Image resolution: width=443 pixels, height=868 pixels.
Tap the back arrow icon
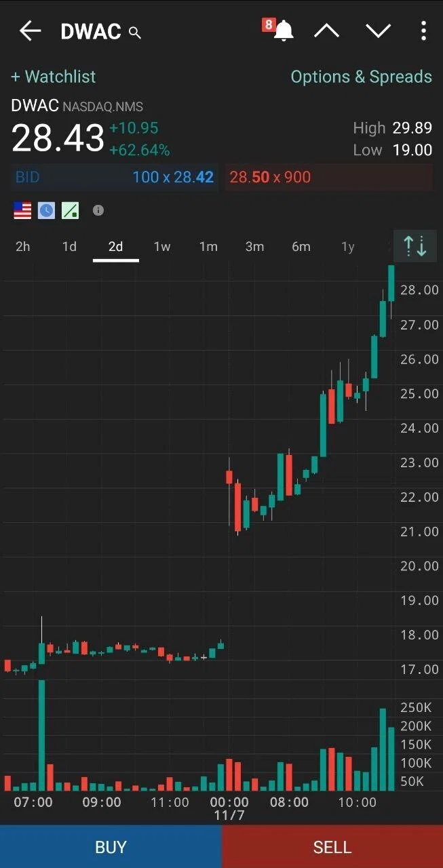(x=31, y=31)
